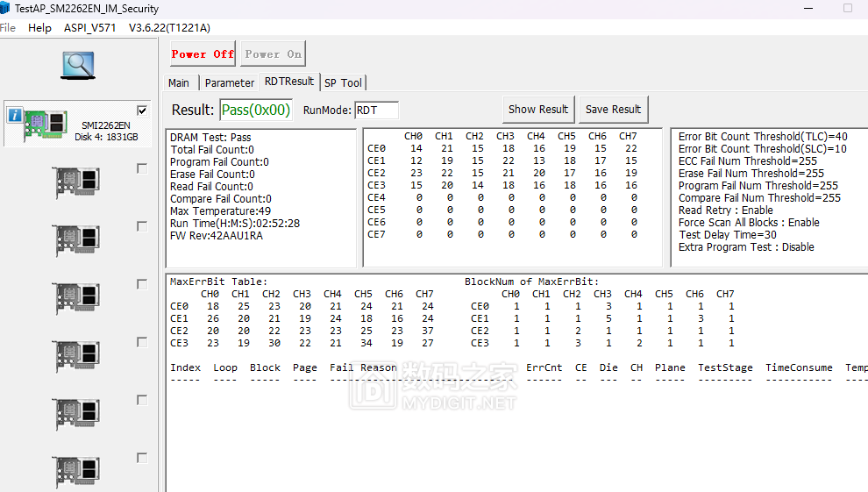The height and width of the screenshot is (492, 868).
Task: Minimize the TestAP window
Action: click(x=808, y=8)
